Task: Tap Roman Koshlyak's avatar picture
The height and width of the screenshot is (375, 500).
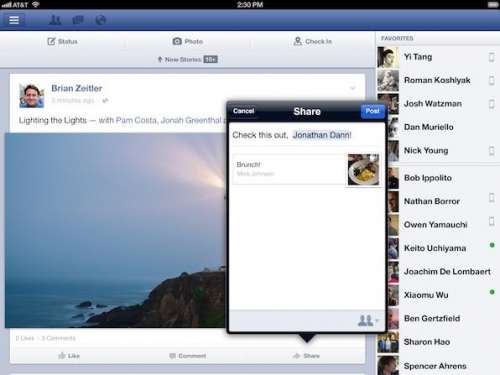Action: pyautogui.click(x=388, y=80)
